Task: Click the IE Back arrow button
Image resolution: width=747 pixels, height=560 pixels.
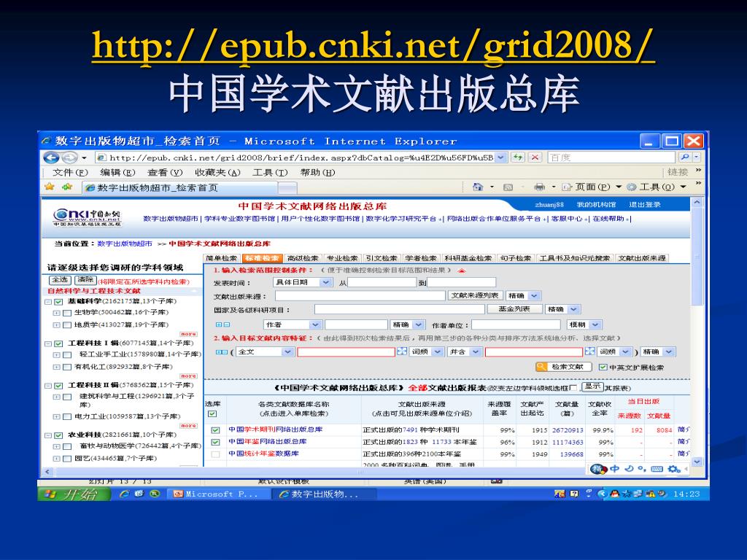Action: (x=51, y=157)
